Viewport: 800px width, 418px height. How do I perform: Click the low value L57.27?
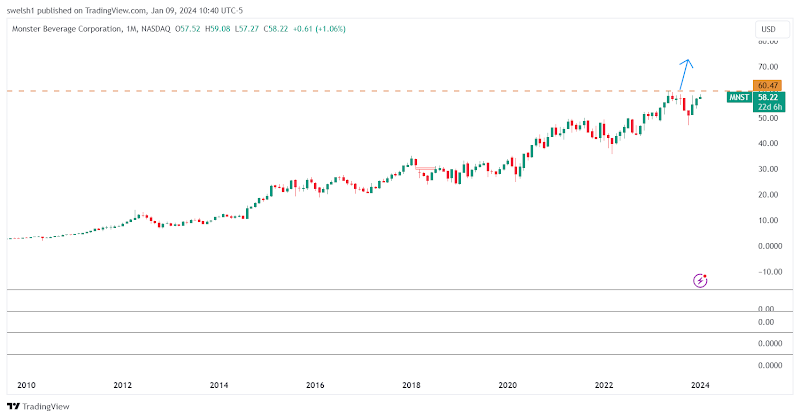point(247,29)
